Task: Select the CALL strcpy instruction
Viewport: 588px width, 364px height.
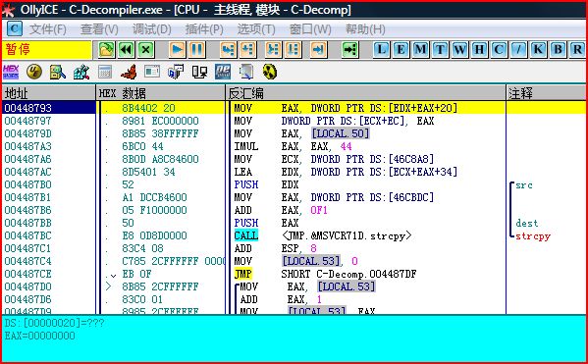Action: [323, 235]
